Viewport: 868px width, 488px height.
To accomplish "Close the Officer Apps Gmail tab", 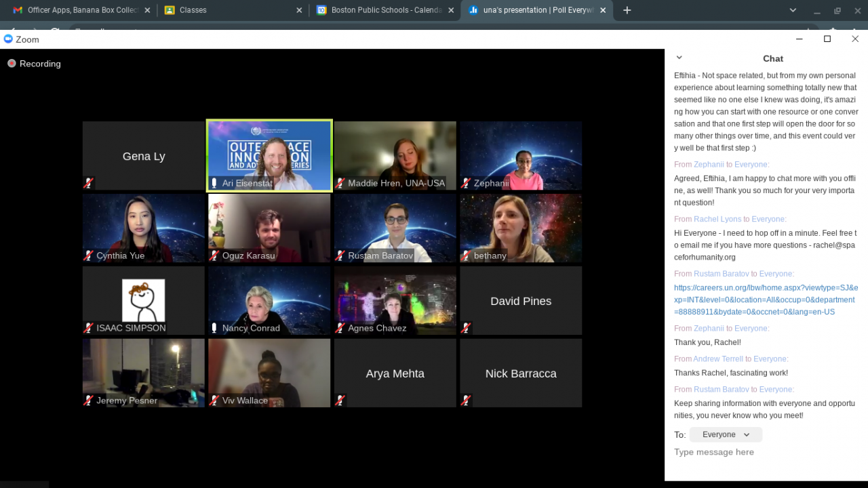I will click(147, 10).
